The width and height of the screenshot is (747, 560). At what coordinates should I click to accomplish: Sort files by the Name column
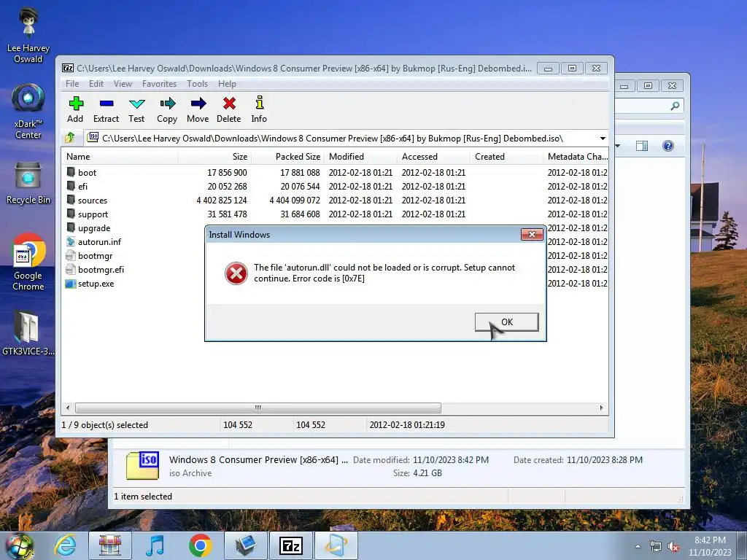point(120,157)
